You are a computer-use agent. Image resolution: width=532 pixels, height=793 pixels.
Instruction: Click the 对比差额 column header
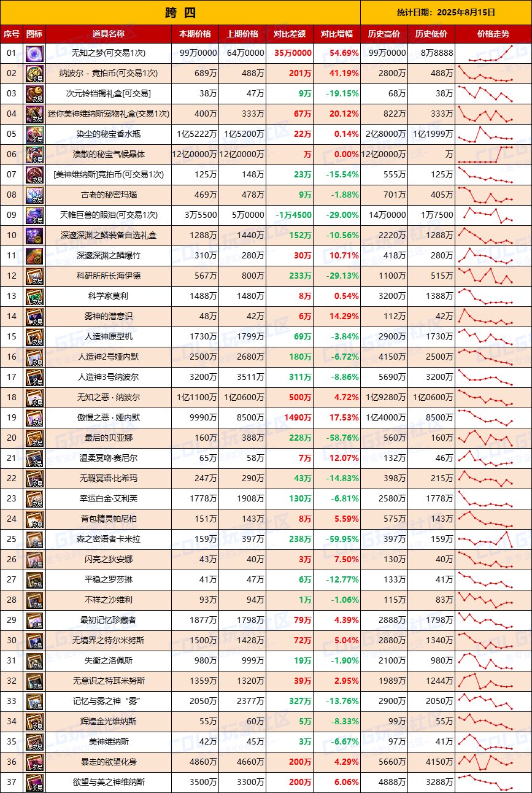pos(290,34)
